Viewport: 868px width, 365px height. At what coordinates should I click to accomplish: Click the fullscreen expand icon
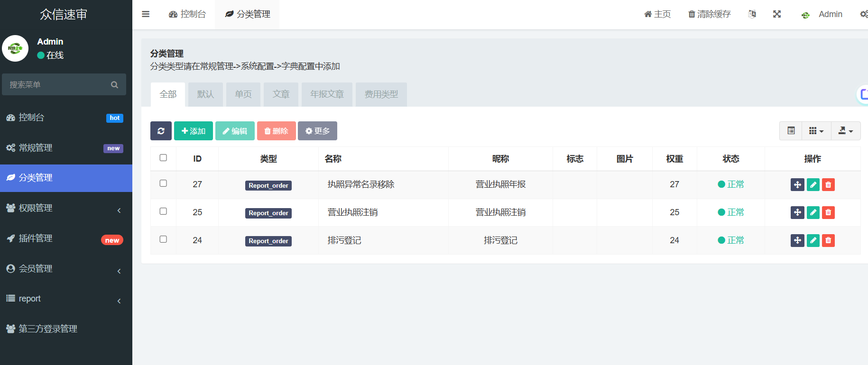click(776, 14)
